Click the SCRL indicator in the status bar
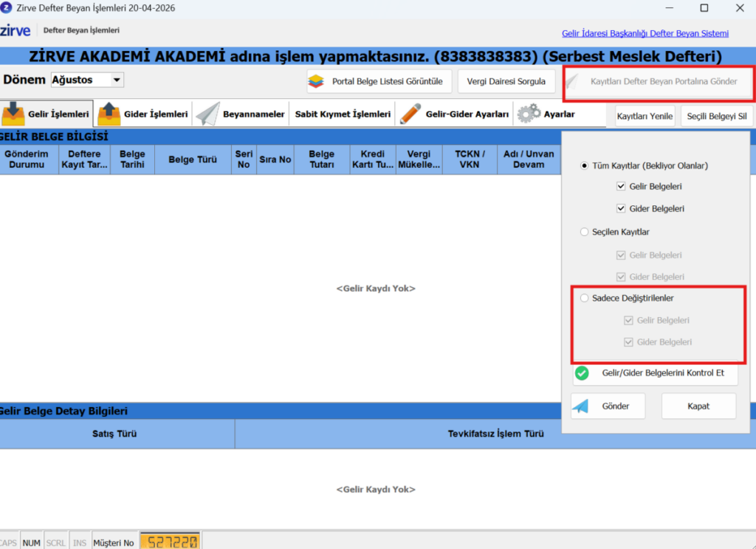 coord(56,543)
